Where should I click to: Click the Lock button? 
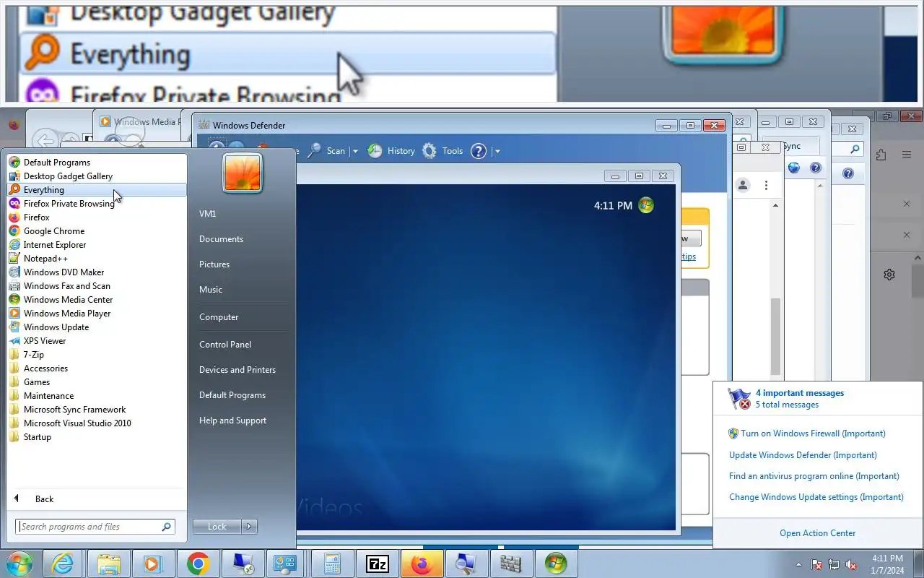[217, 527]
